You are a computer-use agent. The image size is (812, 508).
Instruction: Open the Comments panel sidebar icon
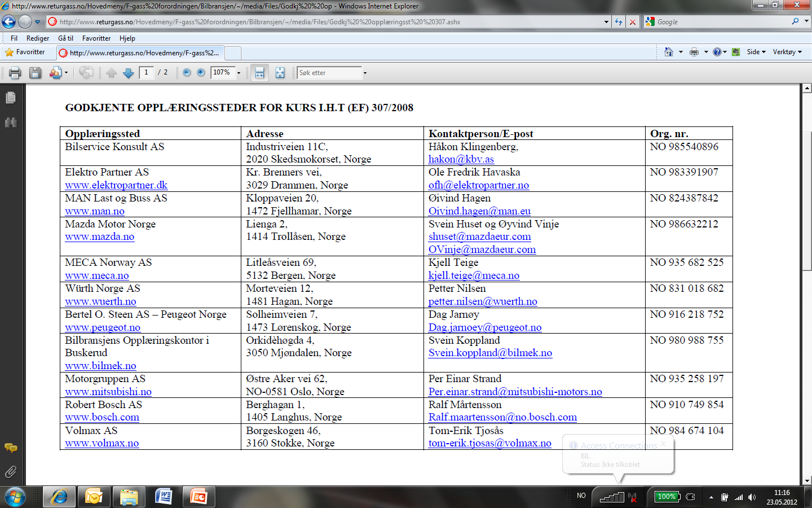pos(10,448)
